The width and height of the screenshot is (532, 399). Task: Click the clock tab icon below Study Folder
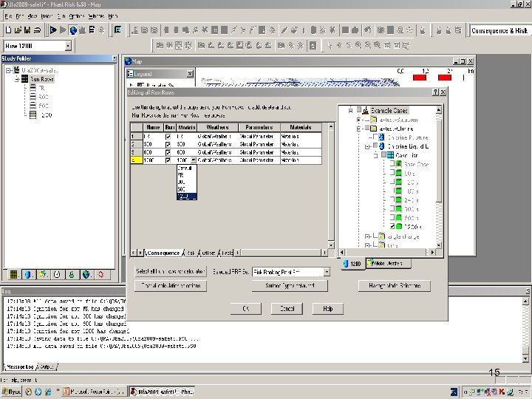[57, 274]
